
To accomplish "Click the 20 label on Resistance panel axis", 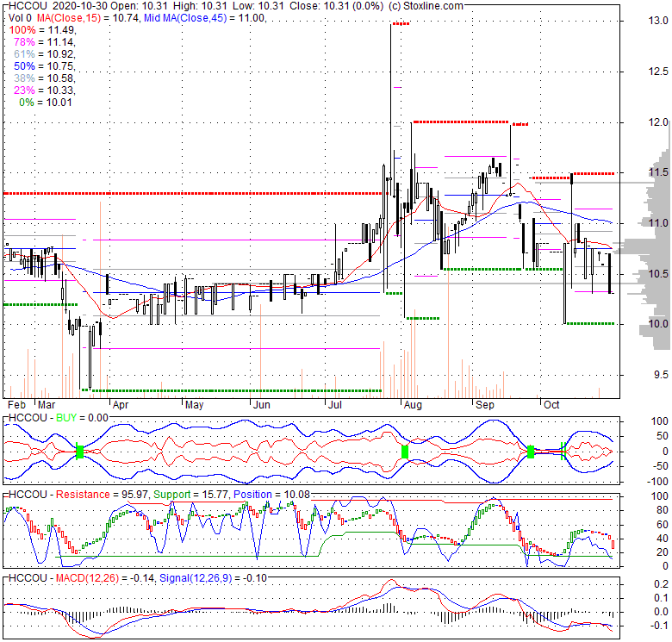I will click(663, 552).
